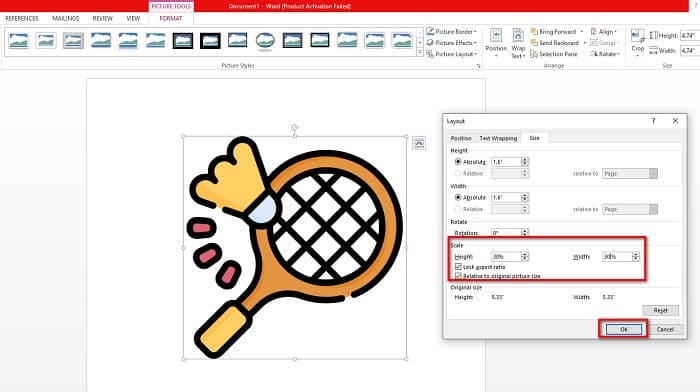Open the Picture Effects menu
Viewport: 700px width, 392px height.
(x=451, y=43)
